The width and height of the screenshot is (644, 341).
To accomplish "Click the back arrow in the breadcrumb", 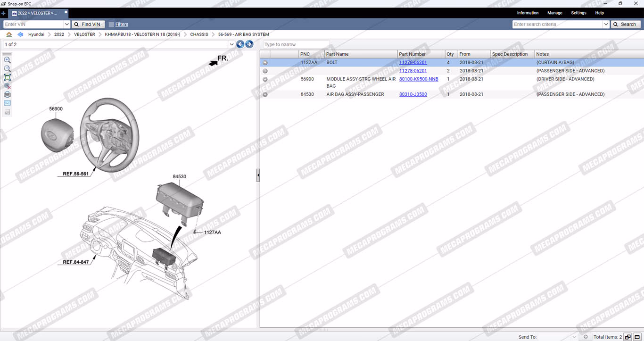I will pos(20,34).
